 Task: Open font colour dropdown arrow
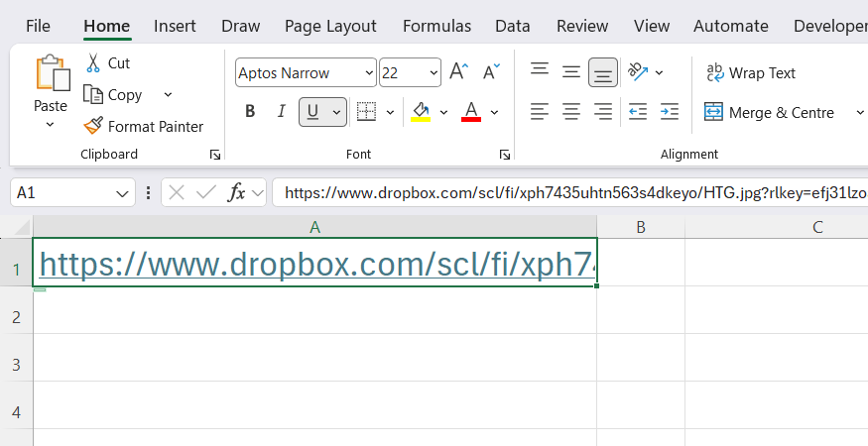click(494, 112)
